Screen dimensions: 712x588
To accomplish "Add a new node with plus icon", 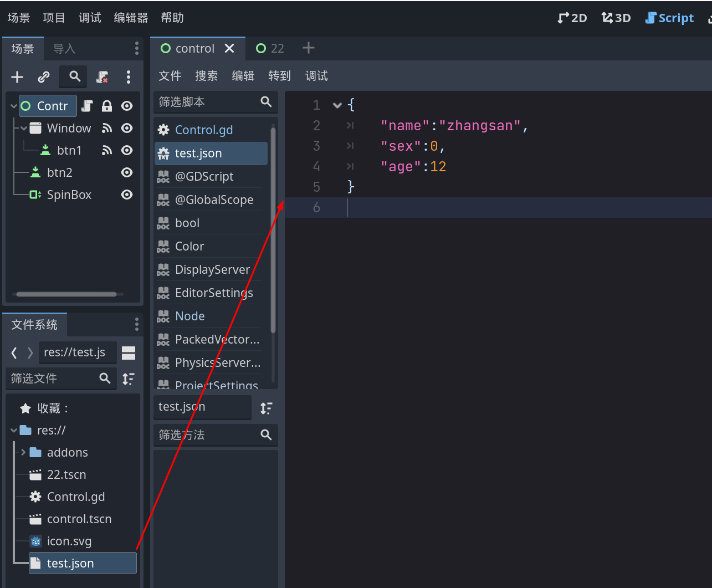I will point(17,77).
